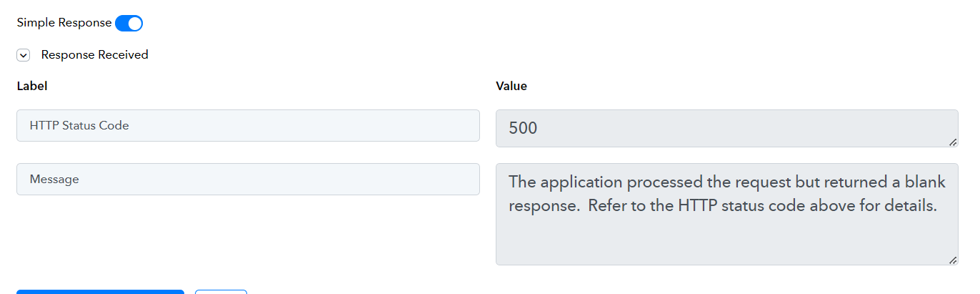The width and height of the screenshot is (980, 294).
Task: Grab resize handle of message text area
Action: (x=953, y=260)
